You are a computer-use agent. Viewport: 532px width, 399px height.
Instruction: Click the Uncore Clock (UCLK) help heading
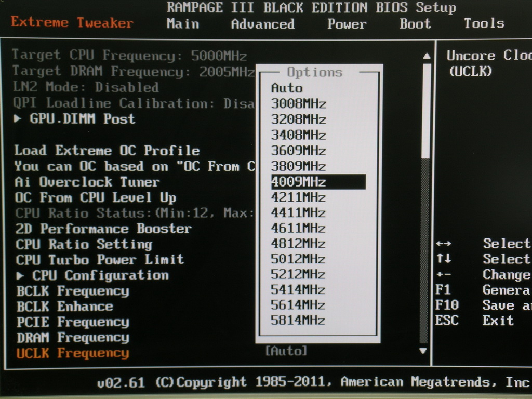[x=489, y=63]
